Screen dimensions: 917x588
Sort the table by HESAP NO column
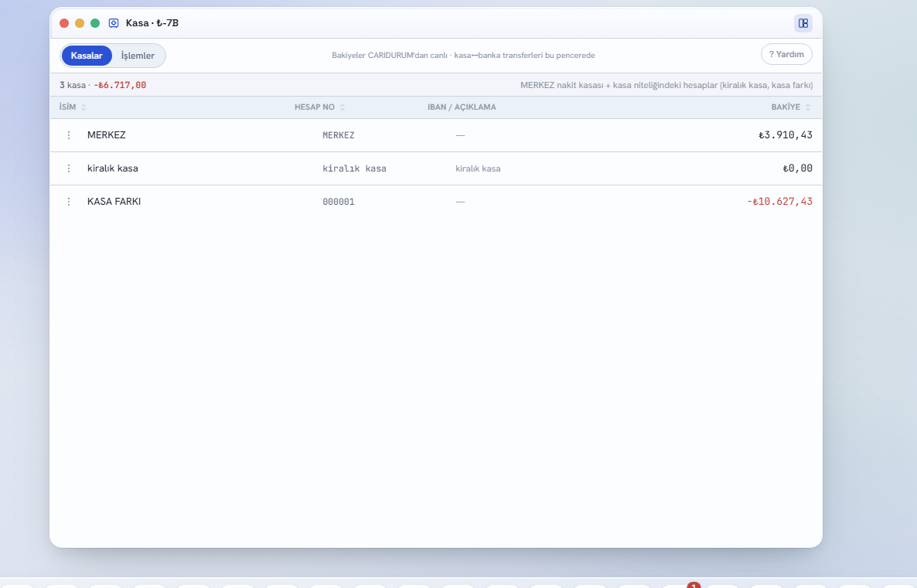pyautogui.click(x=319, y=107)
